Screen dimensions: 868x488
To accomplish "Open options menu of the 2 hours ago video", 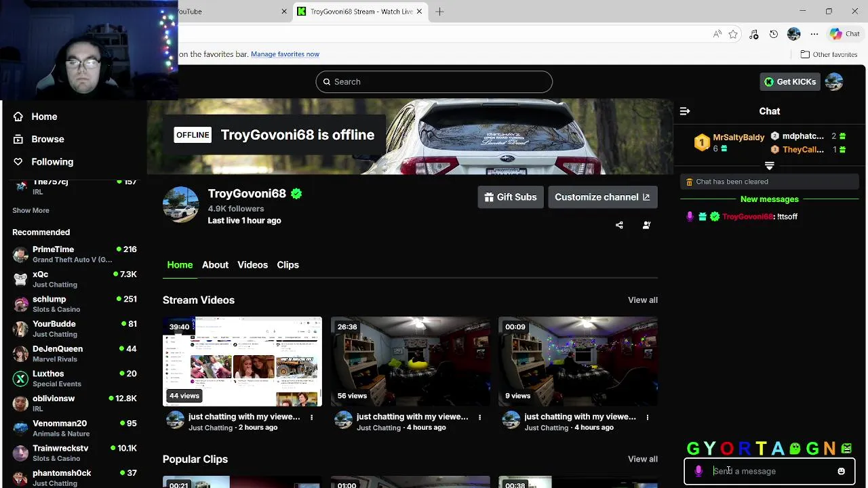I will point(311,418).
